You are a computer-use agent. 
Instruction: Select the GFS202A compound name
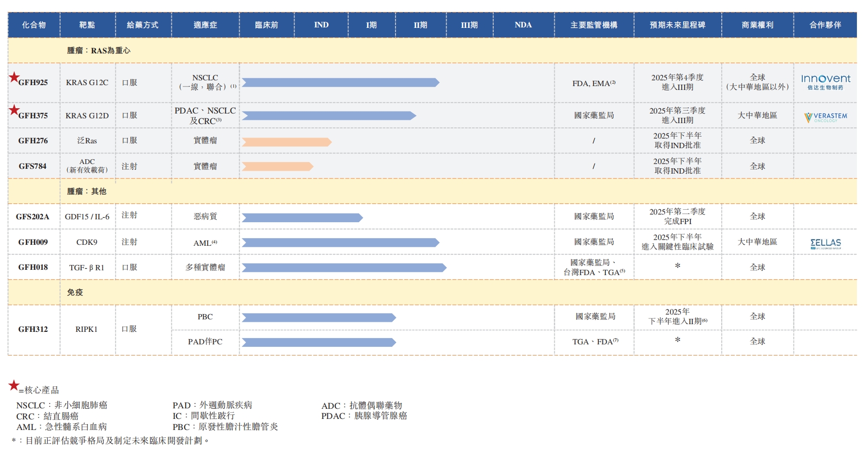click(33, 217)
